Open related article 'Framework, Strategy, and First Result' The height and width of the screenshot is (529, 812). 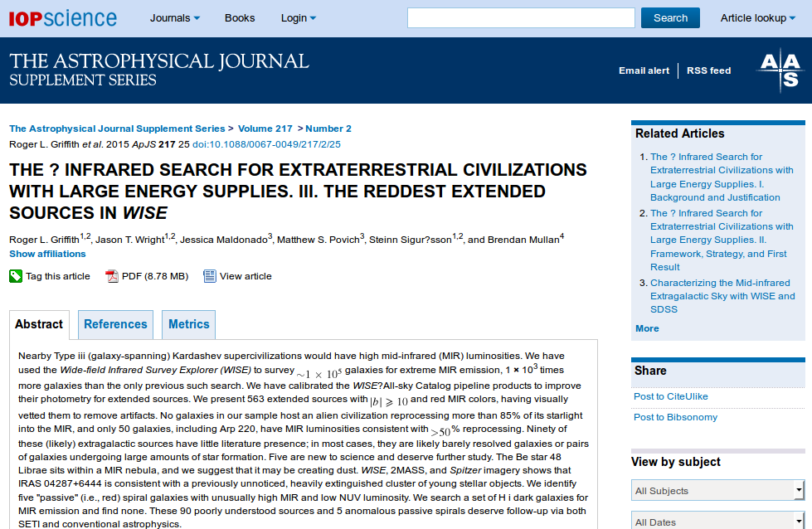click(x=722, y=240)
